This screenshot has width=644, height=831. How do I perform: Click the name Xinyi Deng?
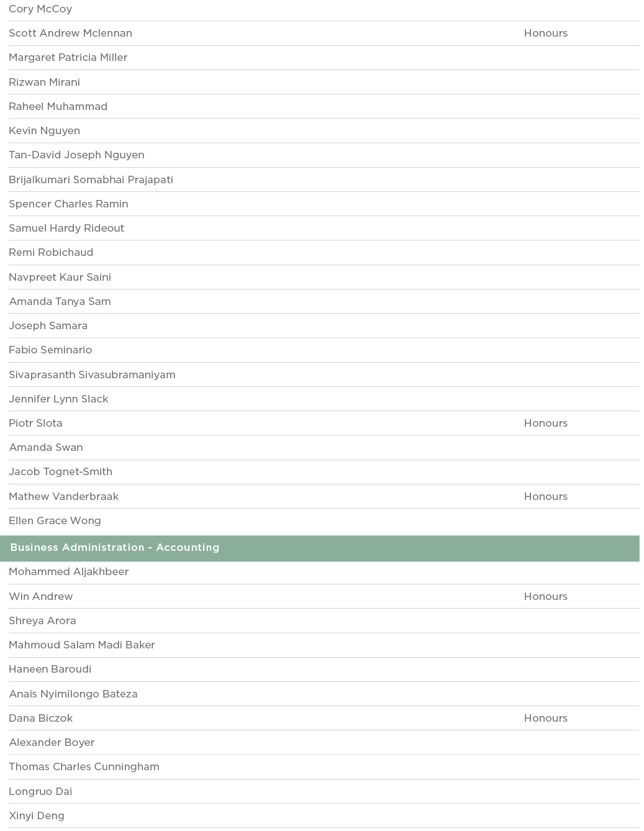[36, 816]
